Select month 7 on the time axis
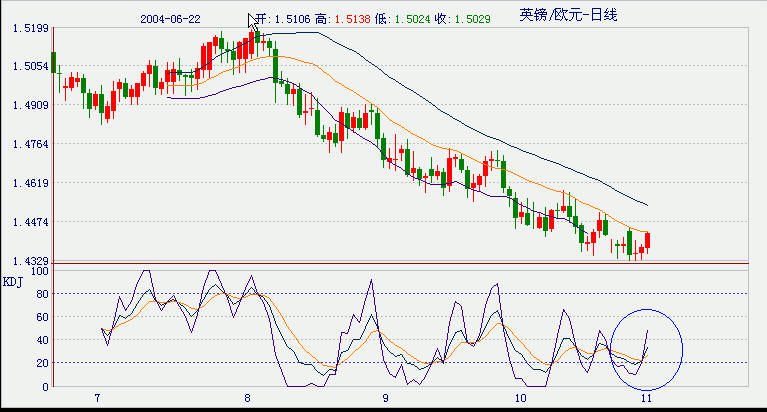 coord(97,397)
